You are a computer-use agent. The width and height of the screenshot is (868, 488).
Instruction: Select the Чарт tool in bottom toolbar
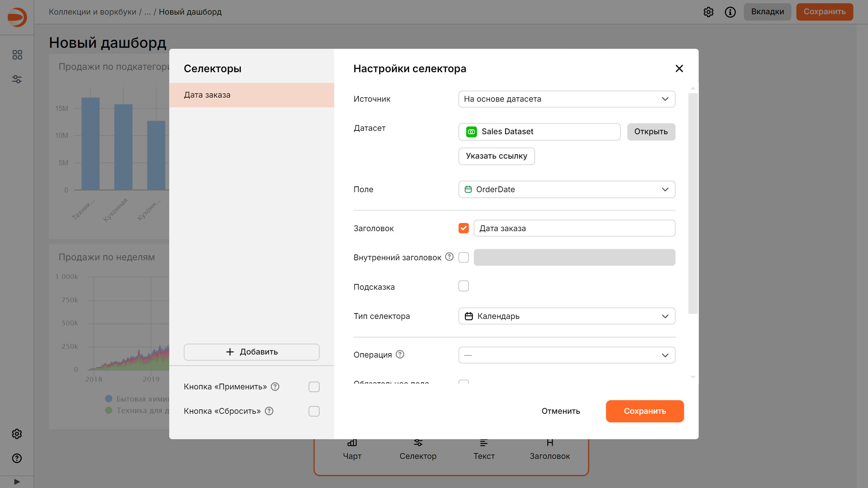click(352, 449)
